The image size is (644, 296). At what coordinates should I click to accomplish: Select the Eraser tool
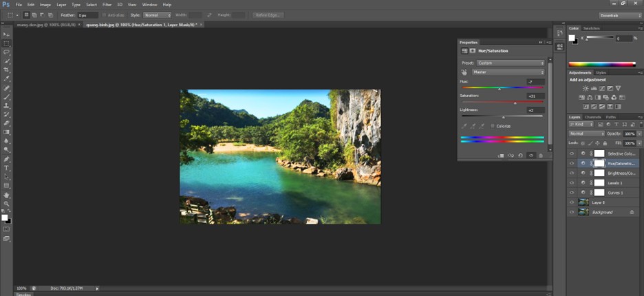click(x=6, y=123)
